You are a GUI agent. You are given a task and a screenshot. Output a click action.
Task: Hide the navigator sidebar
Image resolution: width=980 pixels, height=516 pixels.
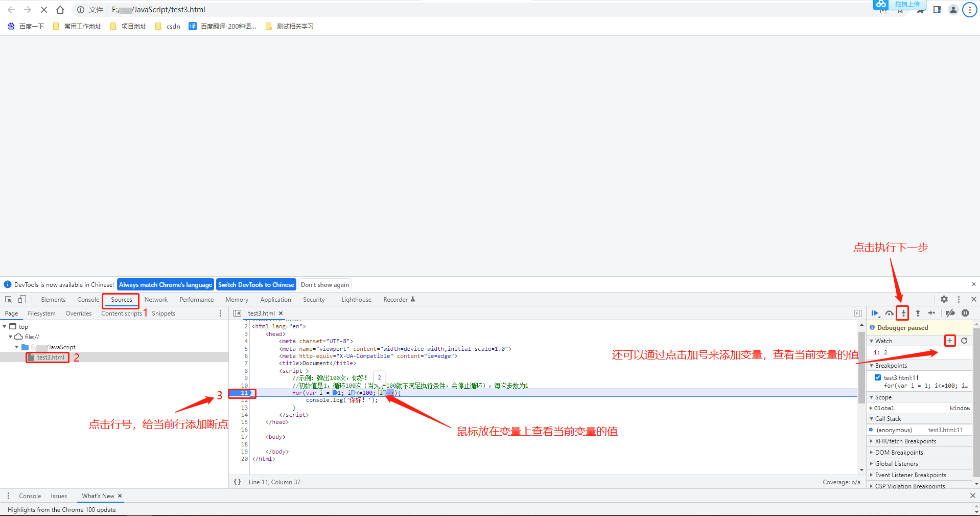237,313
